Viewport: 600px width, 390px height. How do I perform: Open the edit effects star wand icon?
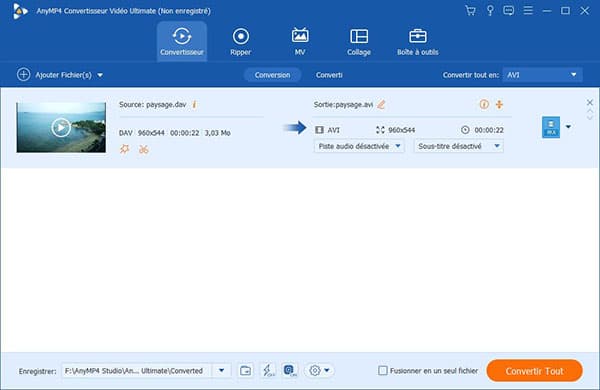(124, 149)
